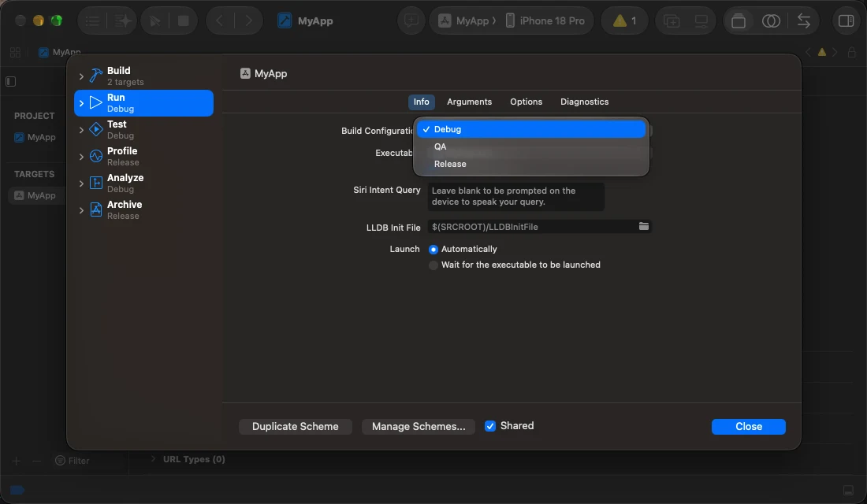The width and height of the screenshot is (867, 504).
Task: Toggle the Shared checkbox
Action: tap(490, 426)
